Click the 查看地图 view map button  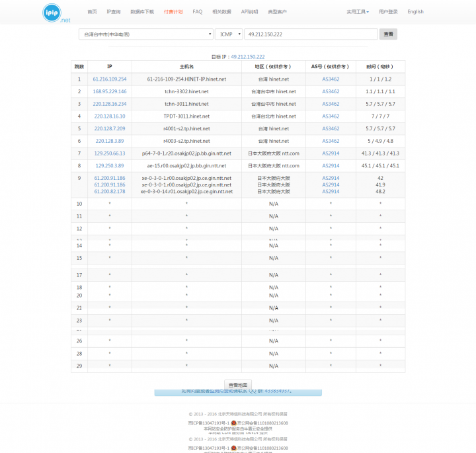pyautogui.click(x=238, y=385)
